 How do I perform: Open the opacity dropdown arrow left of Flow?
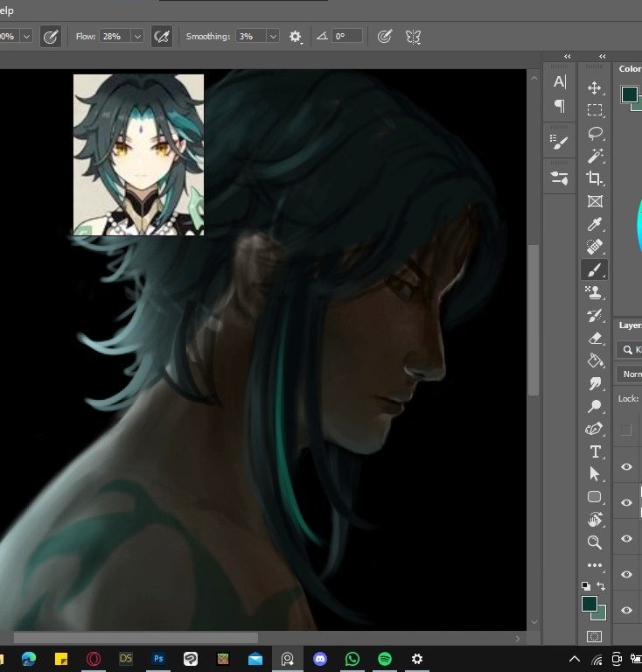tap(26, 37)
